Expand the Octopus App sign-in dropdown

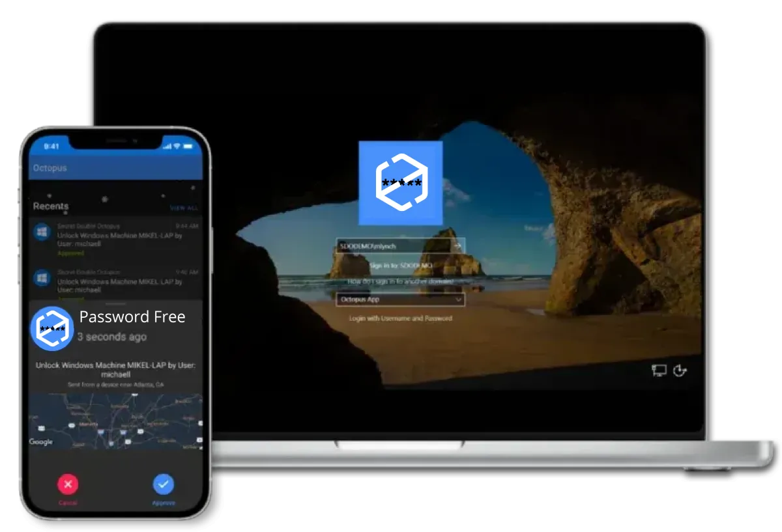click(401, 300)
